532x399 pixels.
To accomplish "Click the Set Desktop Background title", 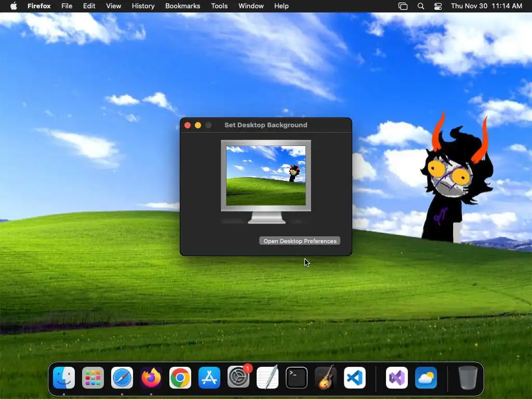I will [265, 125].
